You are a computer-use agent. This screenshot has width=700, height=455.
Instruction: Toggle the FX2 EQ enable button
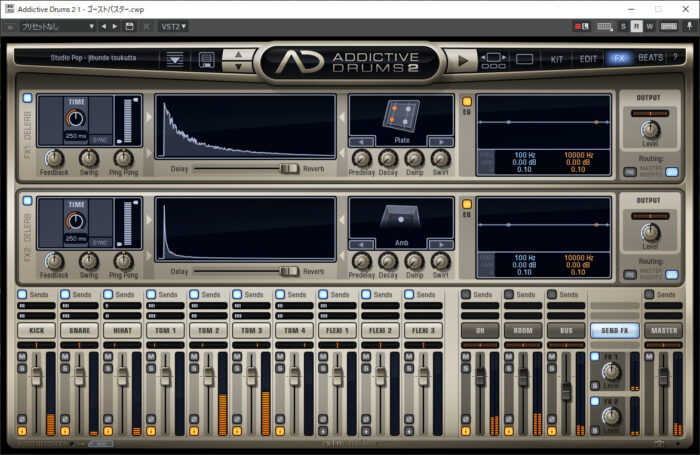(x=467, y=204)
